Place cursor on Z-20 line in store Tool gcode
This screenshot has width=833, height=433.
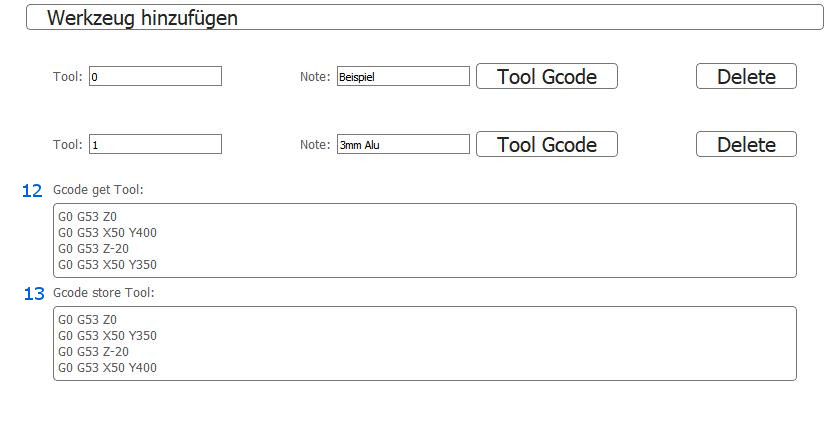click(x=94, y=352)
